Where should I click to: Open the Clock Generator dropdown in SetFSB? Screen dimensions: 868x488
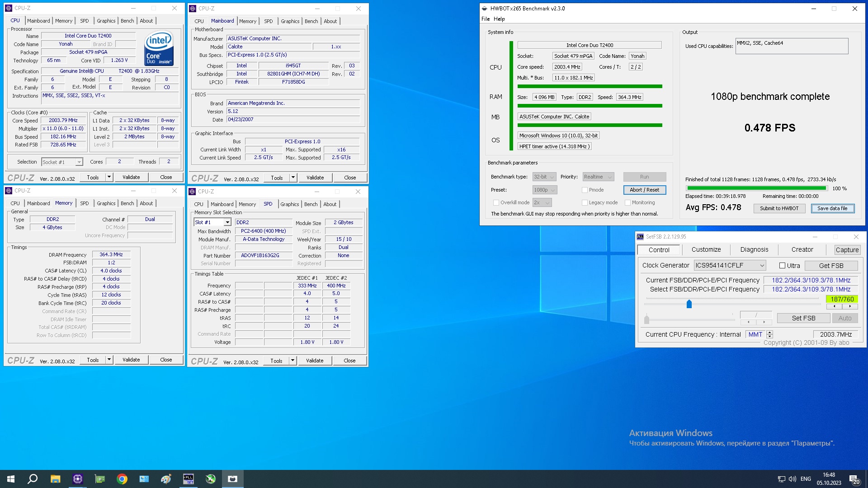(x=730, y=266)
